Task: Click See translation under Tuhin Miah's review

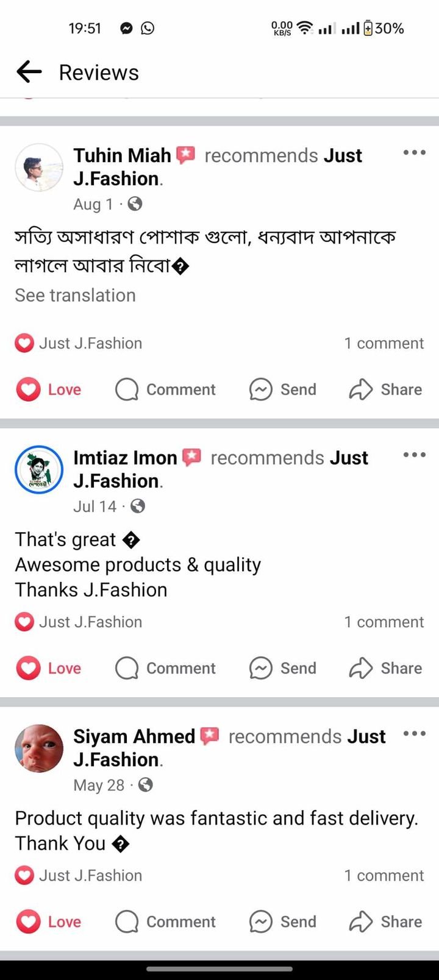Action: 75,296
